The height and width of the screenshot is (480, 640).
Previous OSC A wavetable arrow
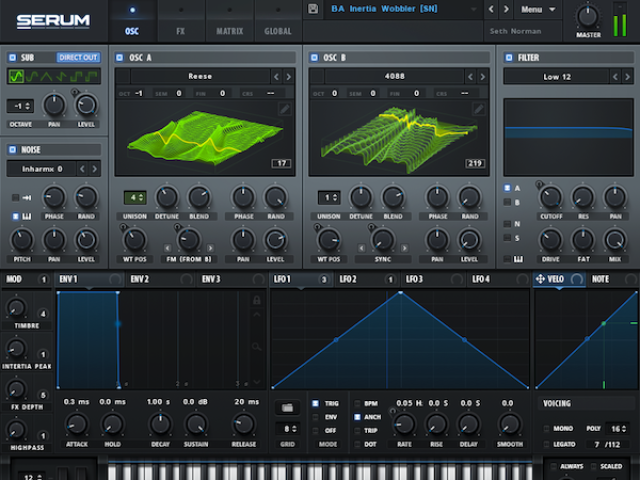(x=276, y=76)
